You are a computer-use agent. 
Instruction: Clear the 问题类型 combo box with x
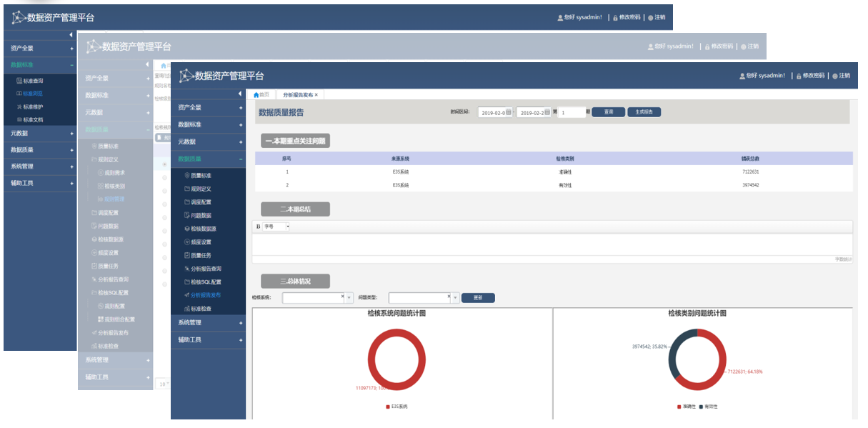[449, 296]
